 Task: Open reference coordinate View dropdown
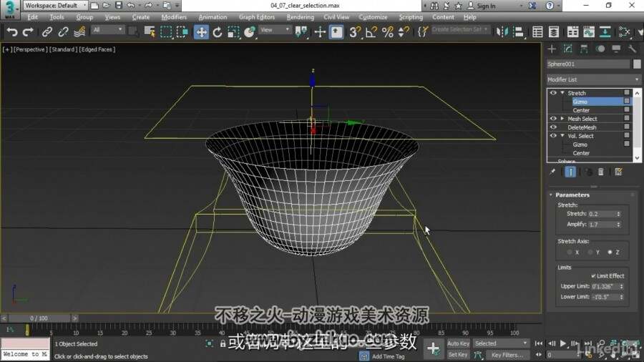(275, 30)
